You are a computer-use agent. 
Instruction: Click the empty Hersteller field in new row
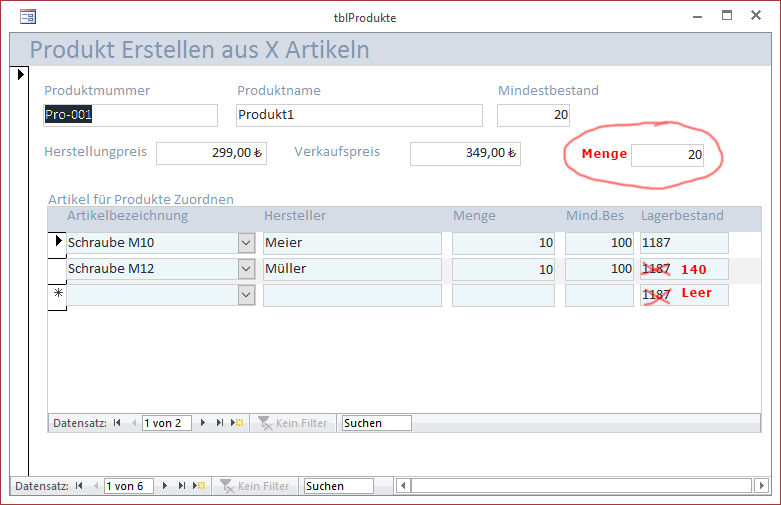(x=352, y=295)
